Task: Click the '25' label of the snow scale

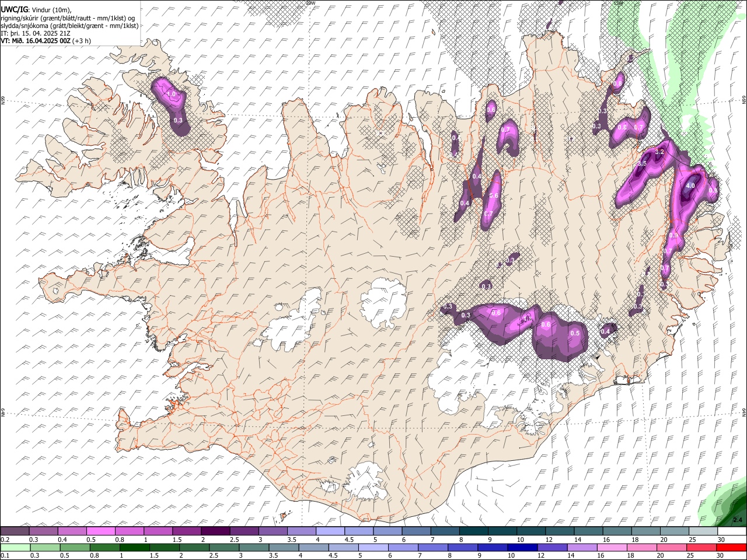Action: click(x=692, y=540)
